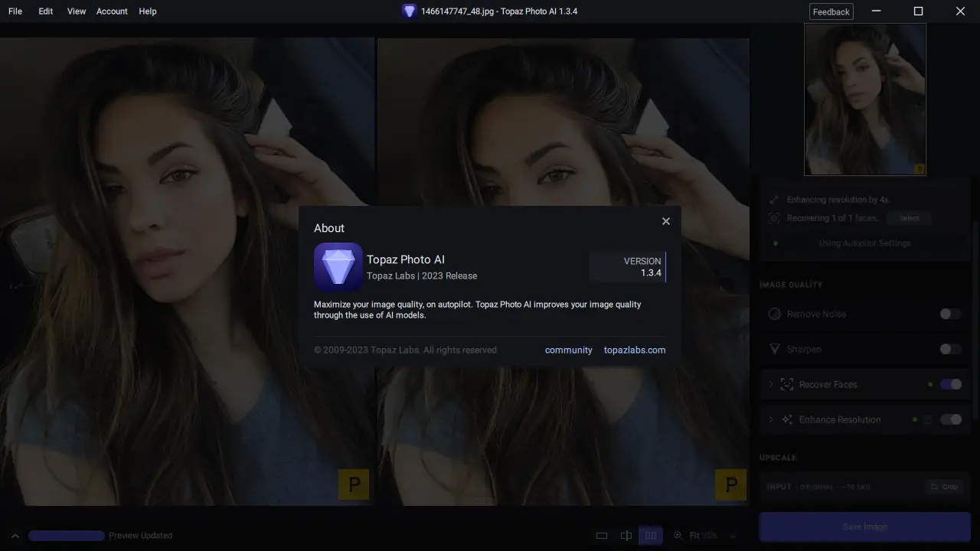
Task: Click the copyright notice text
Action: pos(405,350)
